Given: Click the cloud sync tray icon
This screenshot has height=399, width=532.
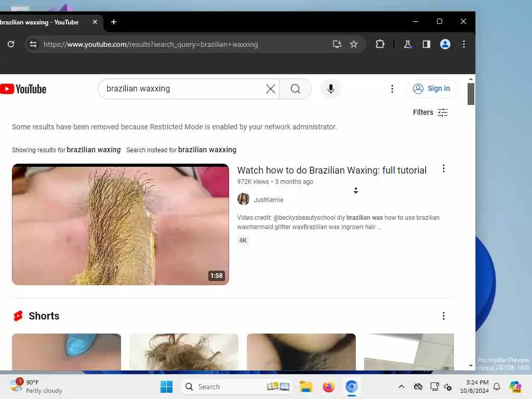Looking at the screenshot, I should pos(418,387).
